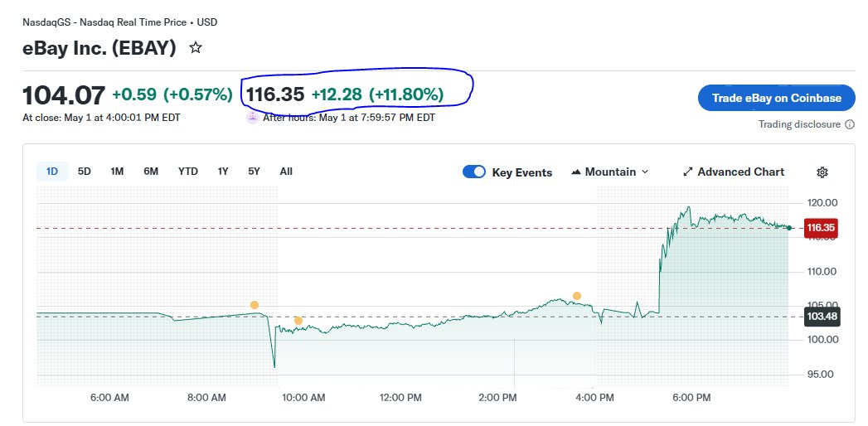Click the 116.35 current price chart label
Image resolution: width=868 pixels, height=426 pixels.
point(821,227)
